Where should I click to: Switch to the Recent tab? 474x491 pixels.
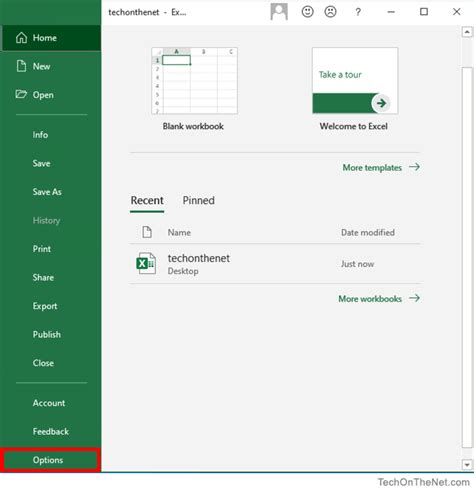(147, 200)
